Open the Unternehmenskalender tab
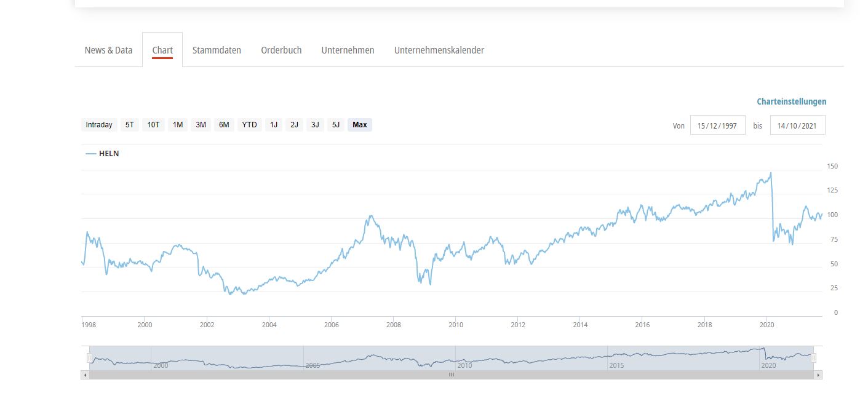 click(x=439, y=50)
